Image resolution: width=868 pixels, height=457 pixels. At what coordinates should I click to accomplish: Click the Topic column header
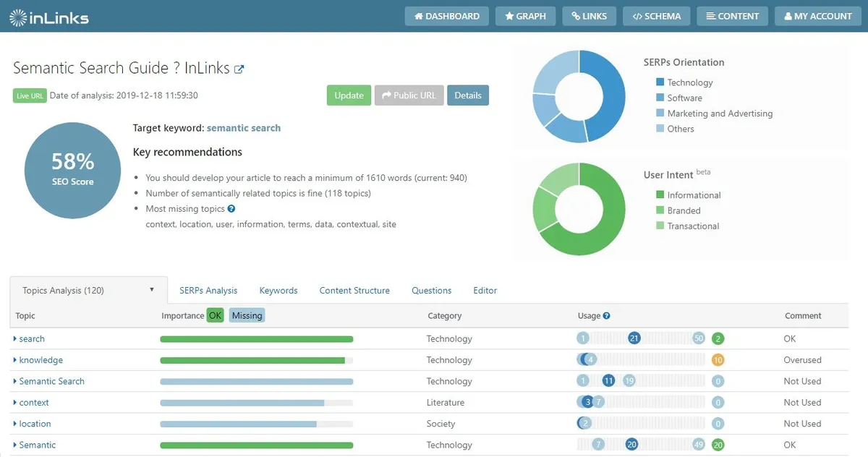(25, 316)
